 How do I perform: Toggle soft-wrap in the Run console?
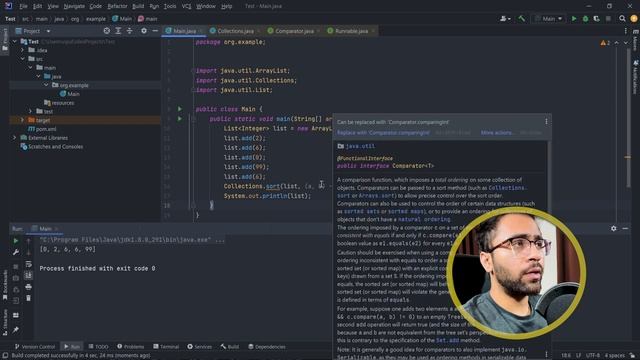coord(28,264)
